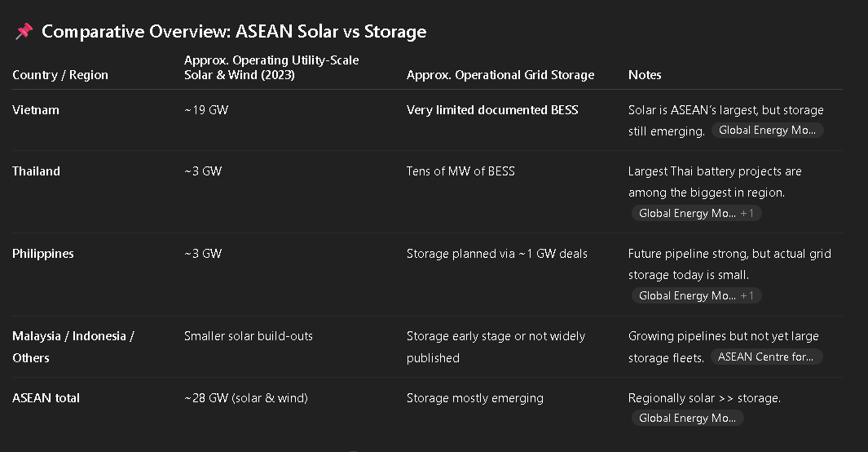The height and width of the screenshot is (452, 868).
Task: Click the Operating Utility-Scale Solar & Wind header
Action: (271, 68)
